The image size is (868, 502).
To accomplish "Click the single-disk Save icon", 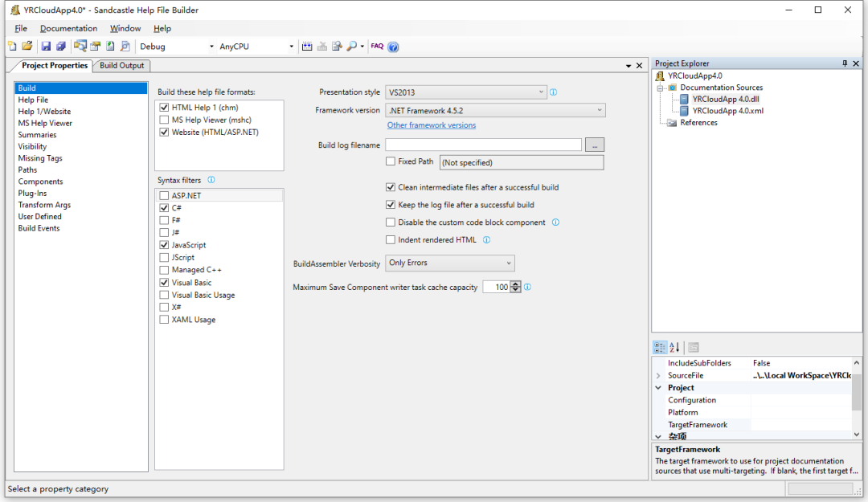I will point(46,47).
